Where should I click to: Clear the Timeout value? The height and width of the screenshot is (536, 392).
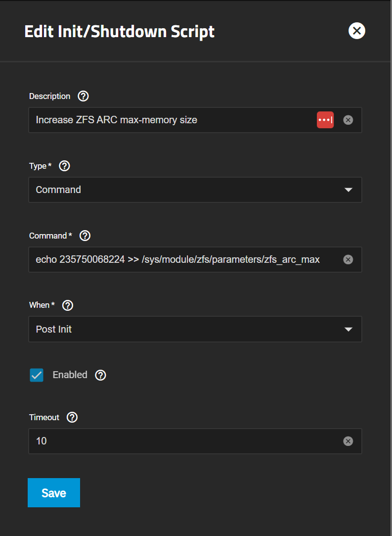pyautogui.click(x=348, y=441)
